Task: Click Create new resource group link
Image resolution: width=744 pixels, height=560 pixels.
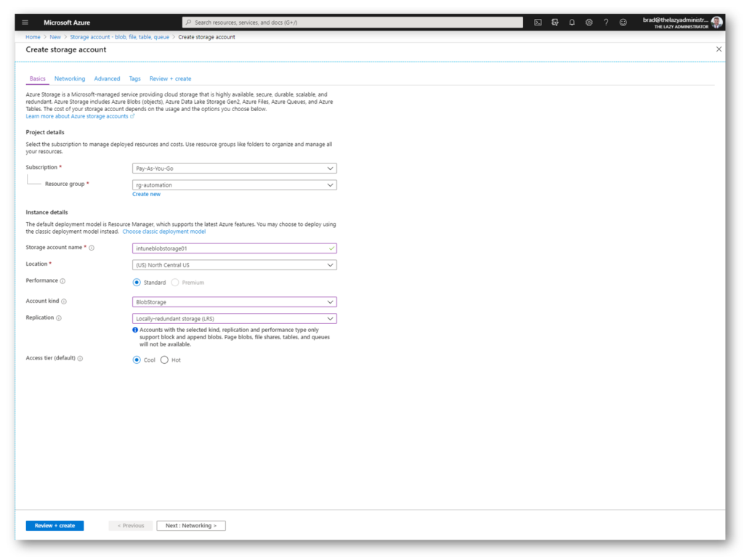Action: pos(146,195)
